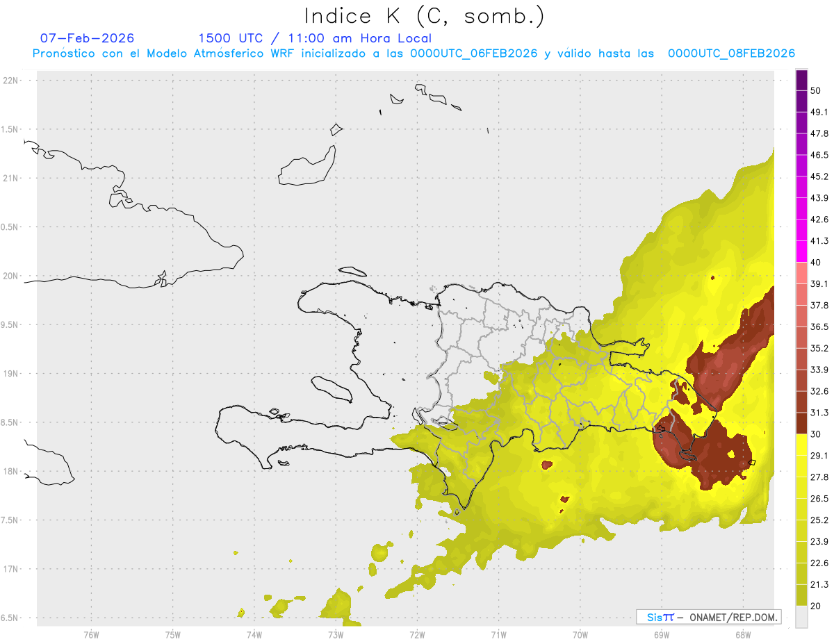The width and height of the screenshot is (834, 644).
Task: Click the colorbar value 29.1
Action: (x=819, y=455)
